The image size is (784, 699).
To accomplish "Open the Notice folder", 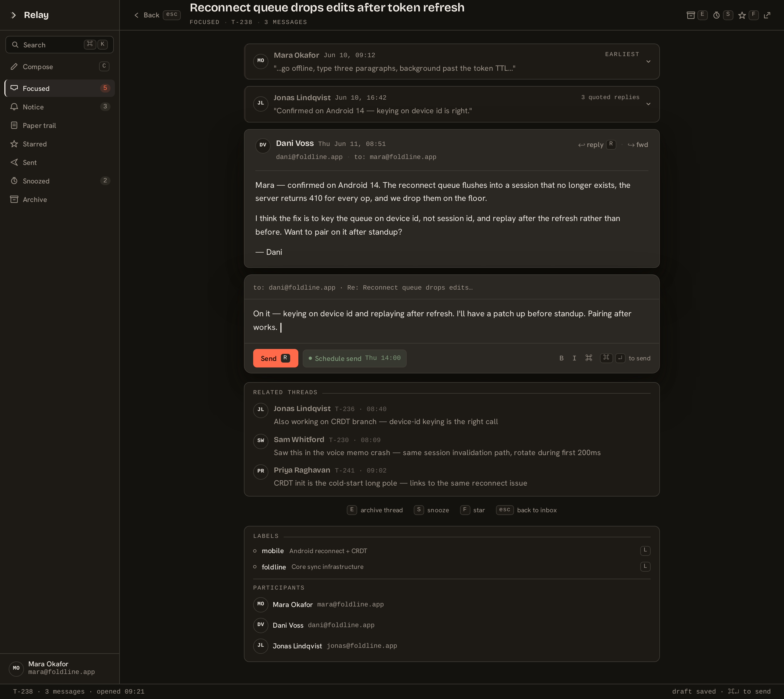I will coord(60,107).
